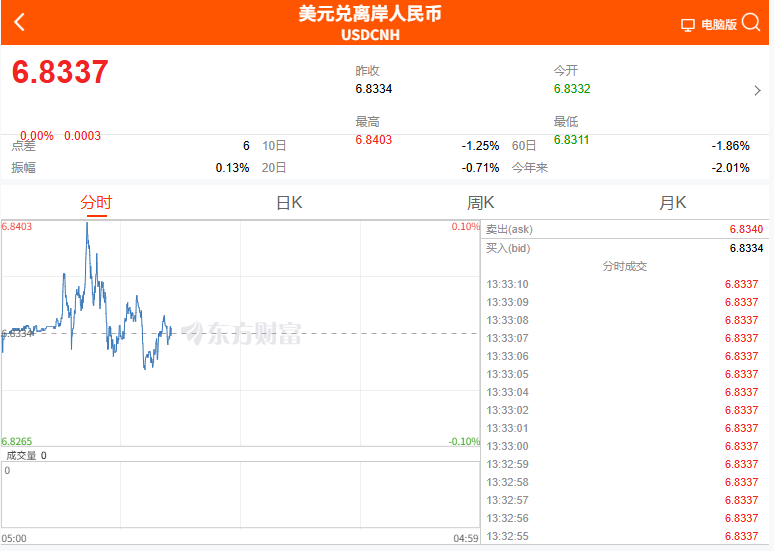
Task: Click the 分时成交 section header
Action: point(625,266)
